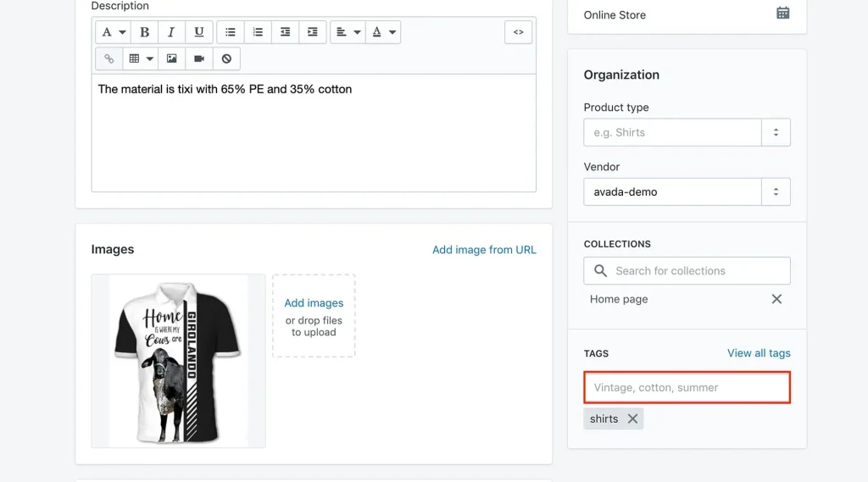Insert a bulleted list
Screen dimensions: 868x482
click(x=231, y=32)
